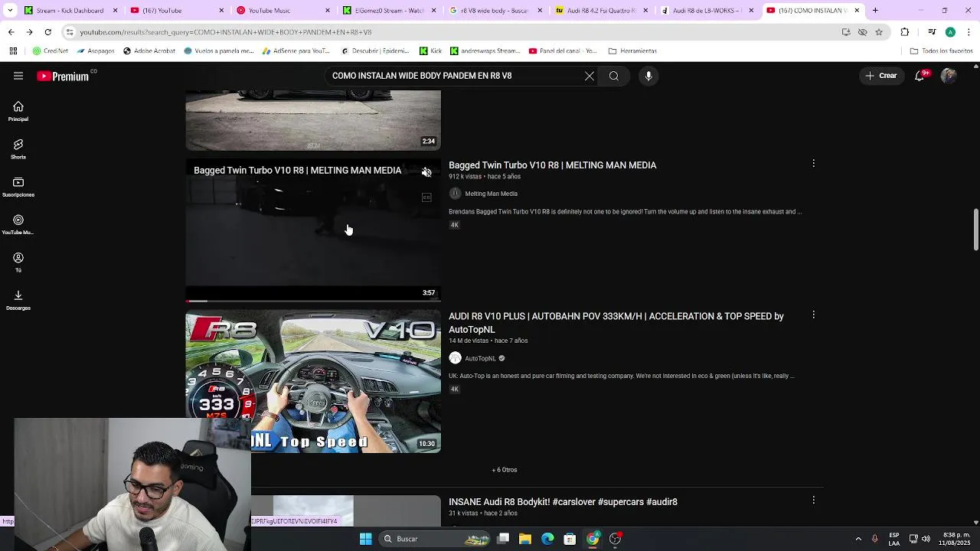Open YouTube Music sidebar shortcut
This screenshot has height=551, width=980.
pos(18,225)
